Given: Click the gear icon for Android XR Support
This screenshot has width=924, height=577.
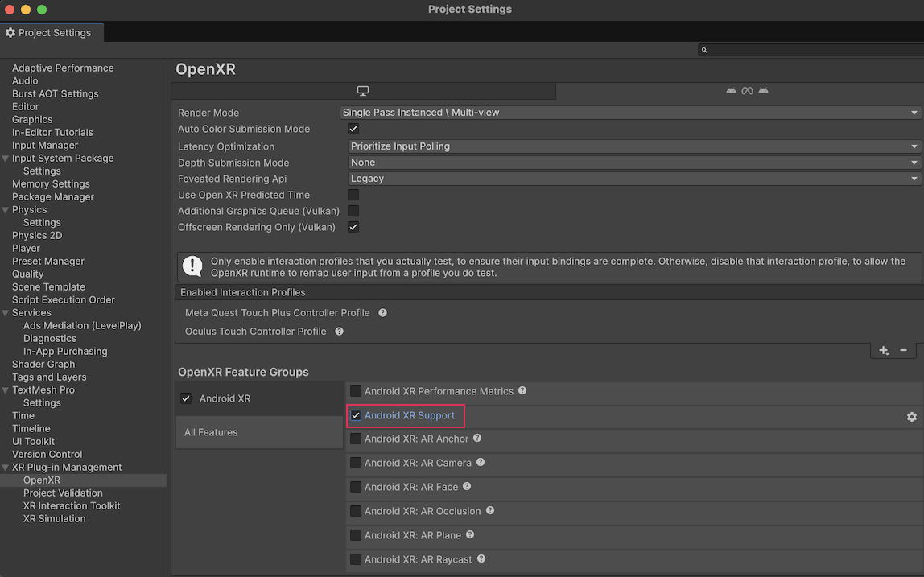Looking at the screenshot, I should pyautogui.click(x=911, y=417).
